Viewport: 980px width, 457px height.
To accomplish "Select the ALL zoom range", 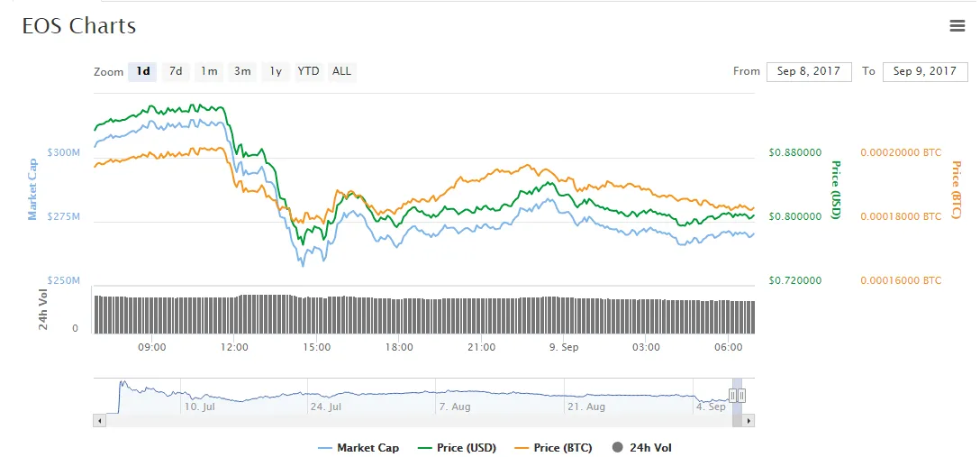I will pos(342,71).
